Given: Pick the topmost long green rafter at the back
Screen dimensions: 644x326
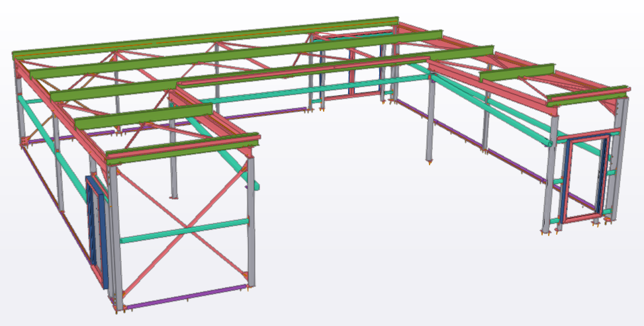Looking at the screenshot, I should click(x=205, y=38).
